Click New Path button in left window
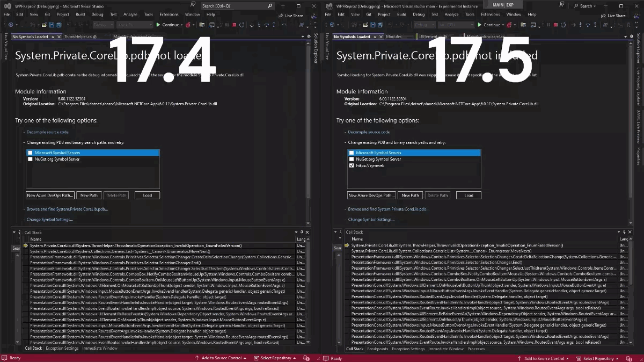The height and width of the screenshot is (362, 644). click(89, 196)
